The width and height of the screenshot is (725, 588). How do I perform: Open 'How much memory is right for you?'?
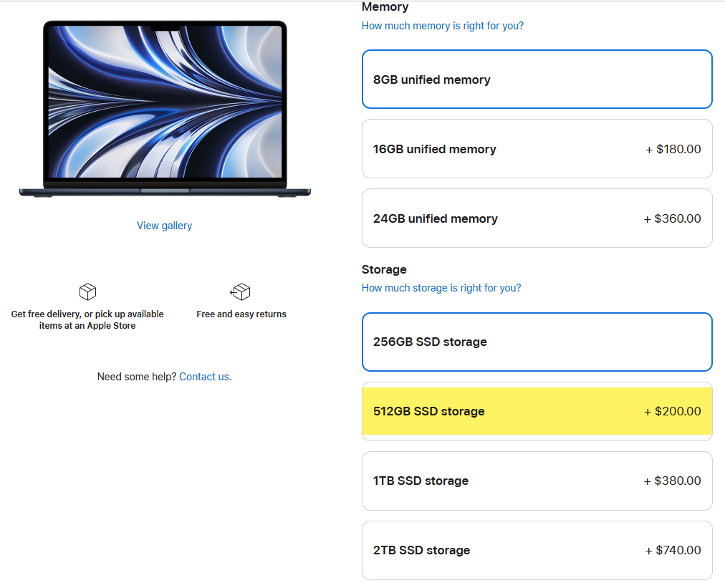pyautogui.click(x=442, y=26)
